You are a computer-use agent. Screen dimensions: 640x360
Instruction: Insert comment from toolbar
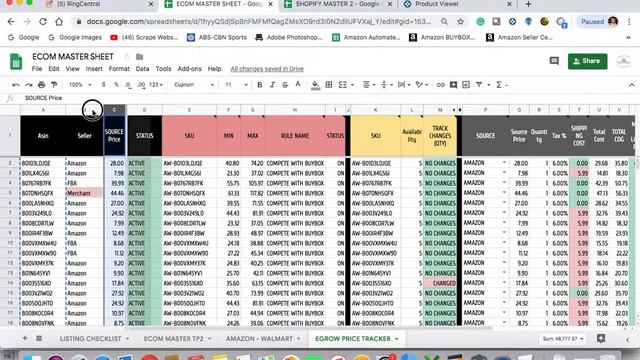[453, 85]
